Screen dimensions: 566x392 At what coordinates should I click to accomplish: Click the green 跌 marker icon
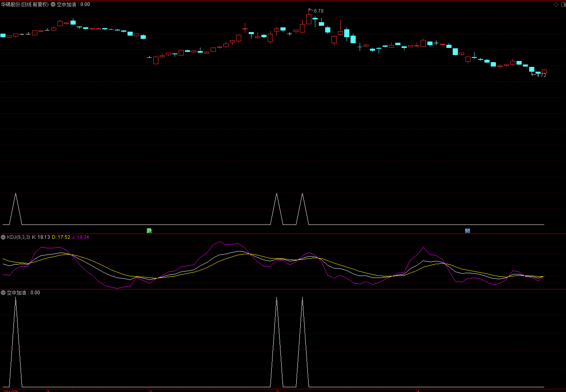149,230
